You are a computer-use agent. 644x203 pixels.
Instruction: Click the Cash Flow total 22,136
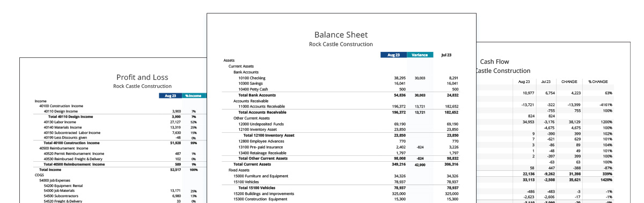tap(528, 174)
